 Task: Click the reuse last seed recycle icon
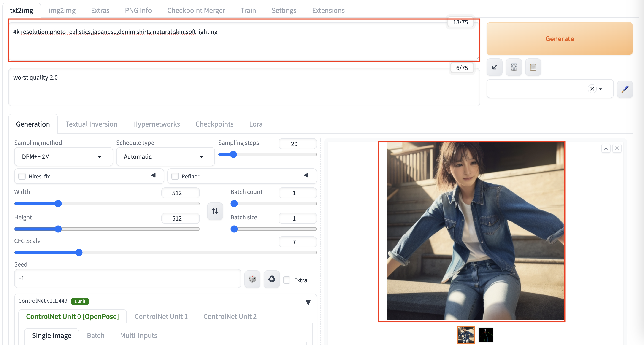(x=271, y=279)
